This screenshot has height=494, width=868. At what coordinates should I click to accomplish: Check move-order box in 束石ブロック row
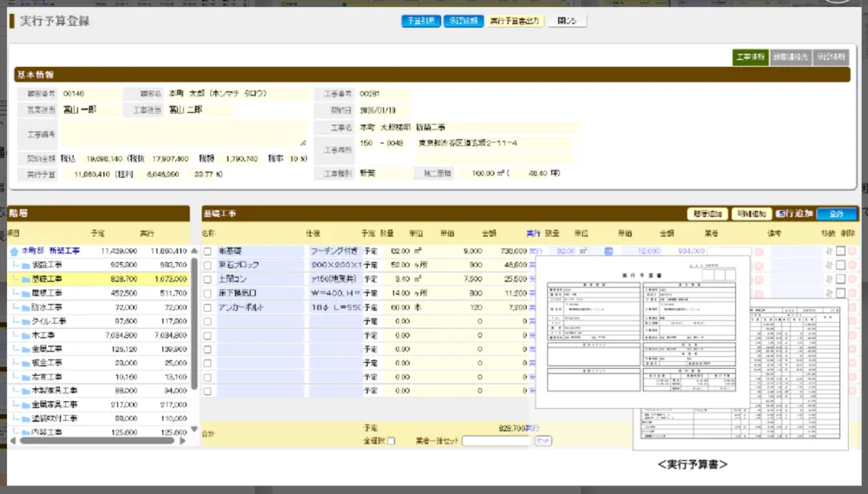(840, 266)
